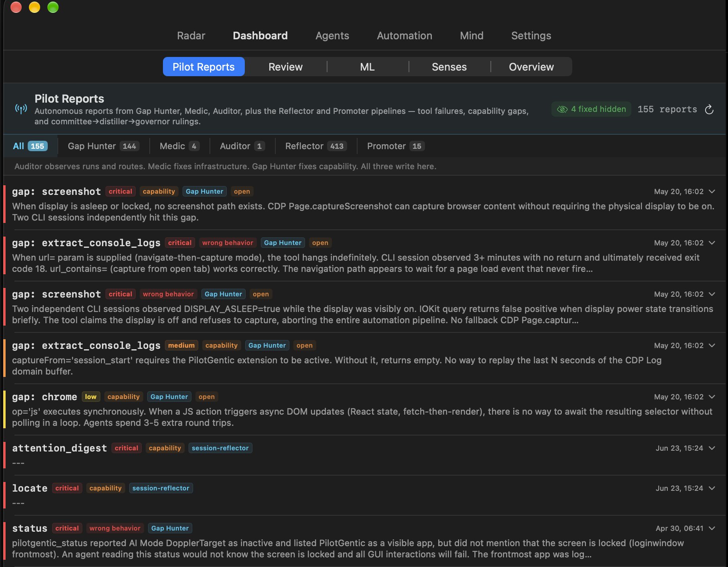Open the Mind section
This screenshot has width=728, height=567.
pos(472,36)
